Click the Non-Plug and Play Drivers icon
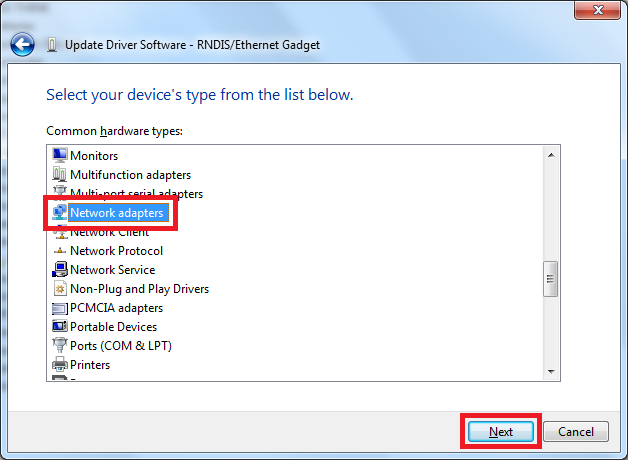Image resolution: width=628 pixels, height=460 pixels. (59, 289)
